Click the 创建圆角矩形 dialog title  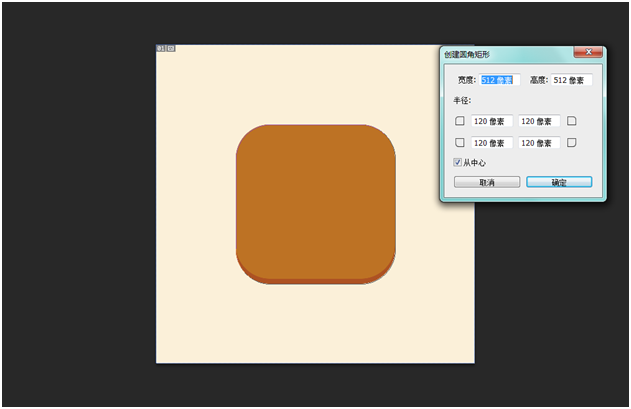tap(467, 54)
